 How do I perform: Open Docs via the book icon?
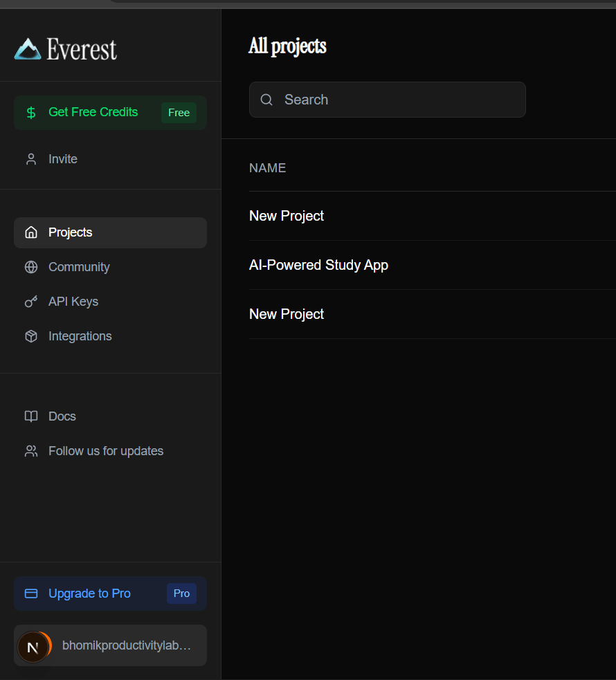(x=31, y=416)
